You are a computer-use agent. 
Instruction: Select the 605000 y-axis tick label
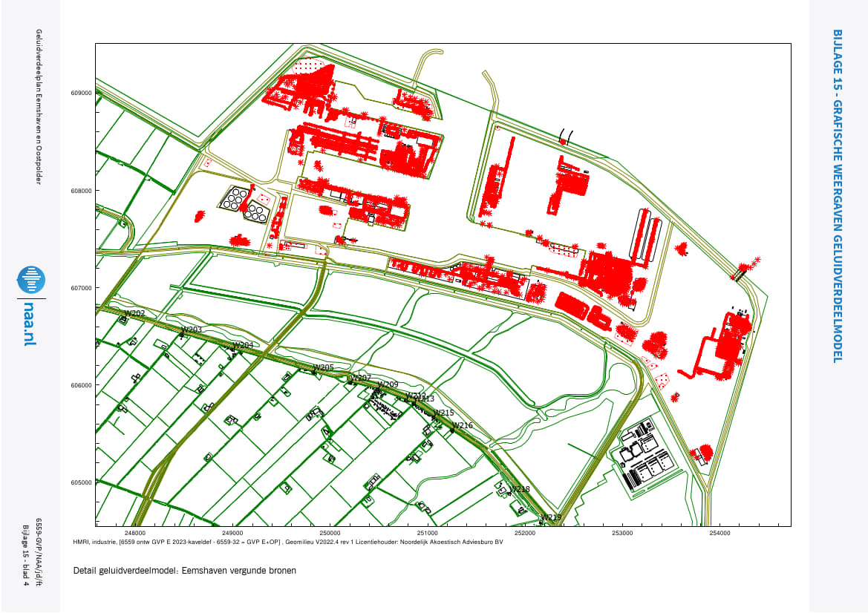80,482
